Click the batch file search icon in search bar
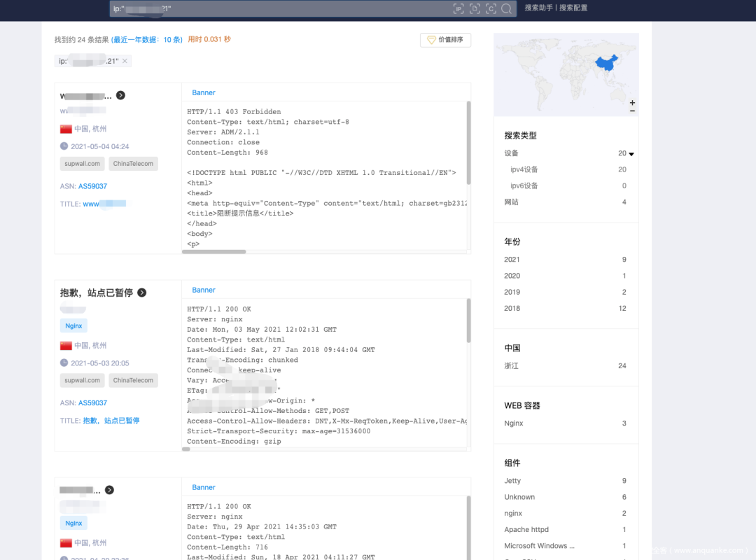This screenshot has width=756, height=560. point(475,8)
